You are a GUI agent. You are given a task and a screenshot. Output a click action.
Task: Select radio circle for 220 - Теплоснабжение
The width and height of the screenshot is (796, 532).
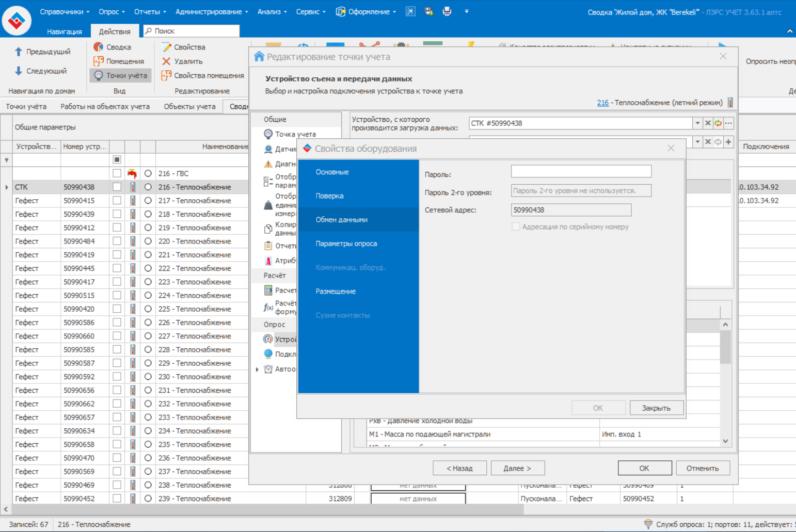148,241
